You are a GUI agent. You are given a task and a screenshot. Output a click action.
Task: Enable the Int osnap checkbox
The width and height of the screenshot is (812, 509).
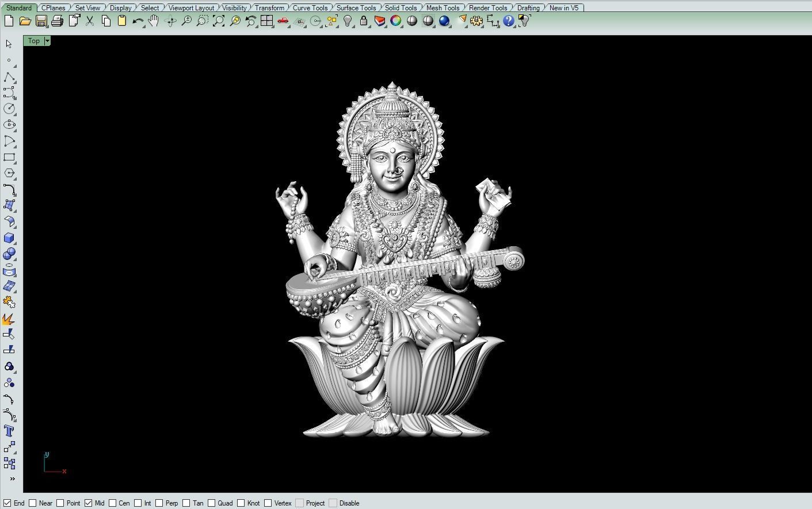138,503
